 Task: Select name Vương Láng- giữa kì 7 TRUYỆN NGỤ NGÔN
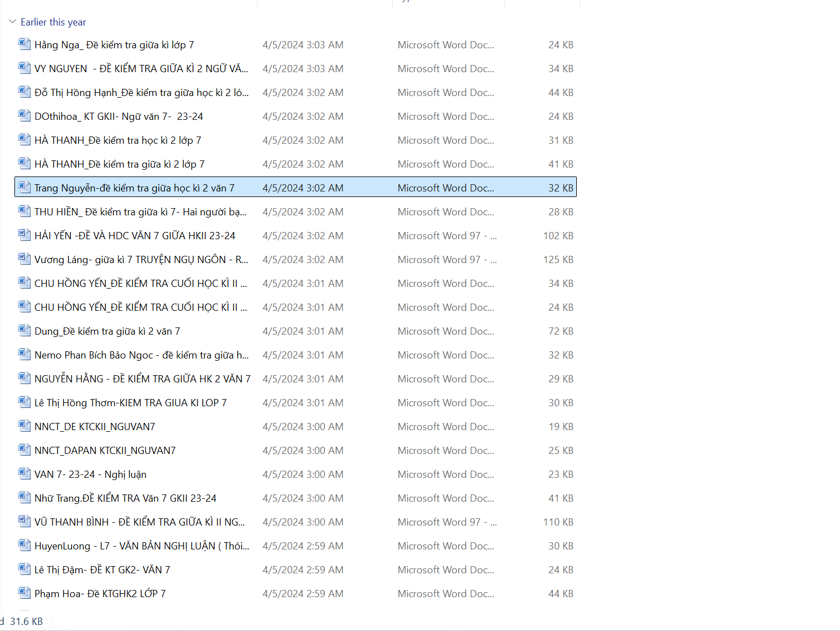point(142,260)
